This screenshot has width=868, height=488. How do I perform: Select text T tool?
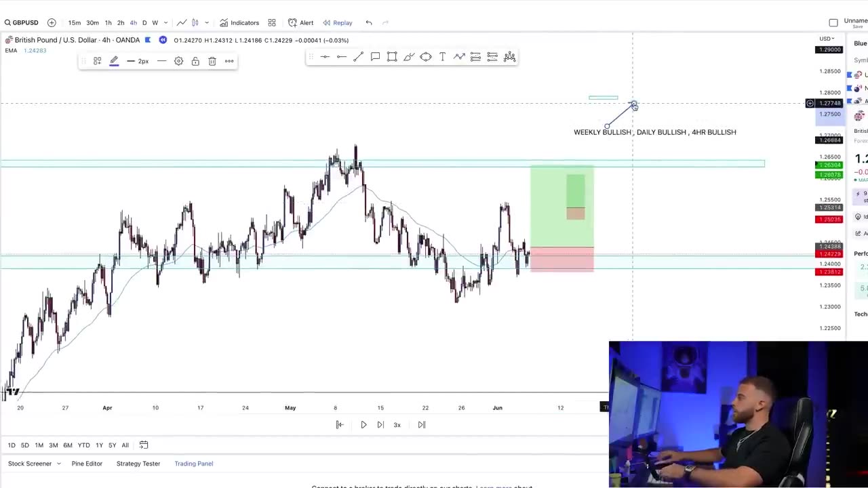tap(442, 57)
